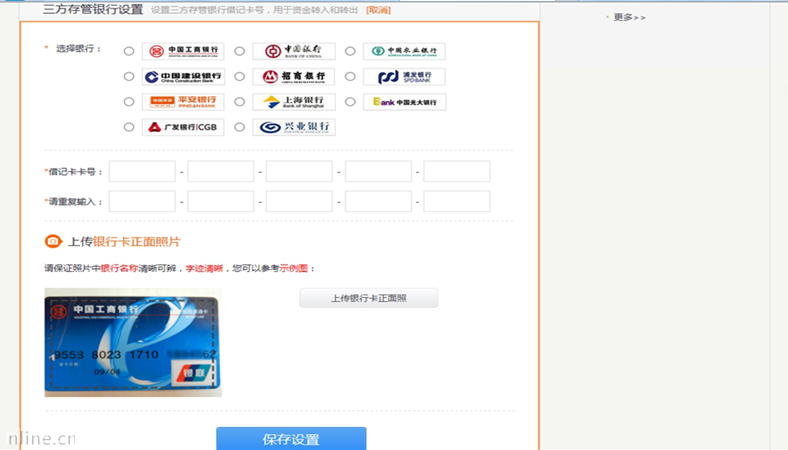Click the 上传银行卡正面照 upload button
Image resolution: width=788 pixels, height=450 pixels.
[368, 298]
